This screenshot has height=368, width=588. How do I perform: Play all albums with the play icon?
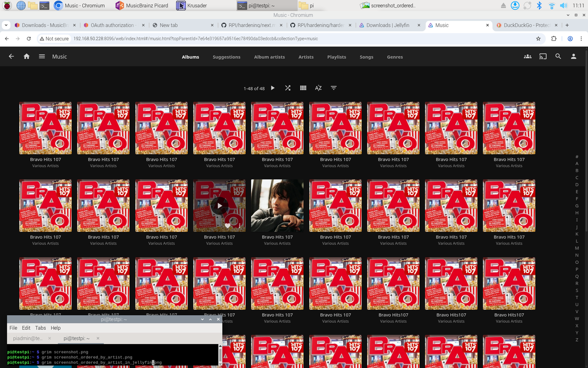(273, 88)
